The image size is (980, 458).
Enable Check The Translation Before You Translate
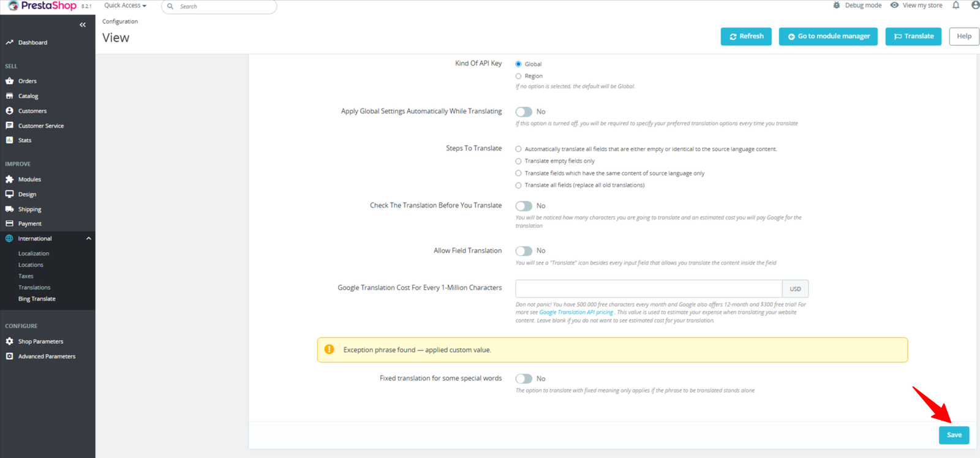point(524,206)
